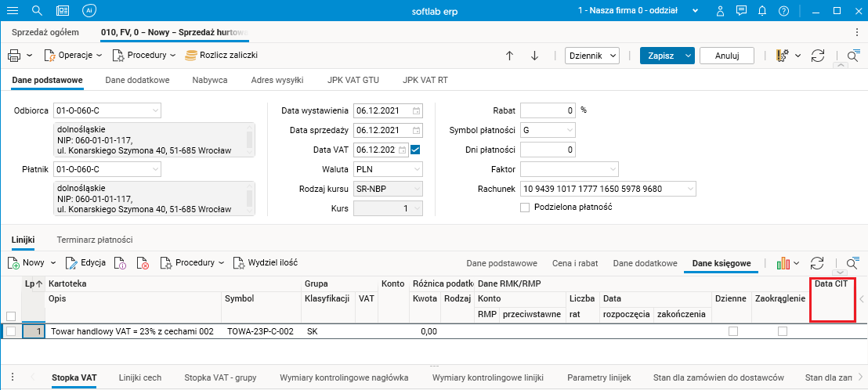Open the Linijki cech bottom tab

coord(140,377)
